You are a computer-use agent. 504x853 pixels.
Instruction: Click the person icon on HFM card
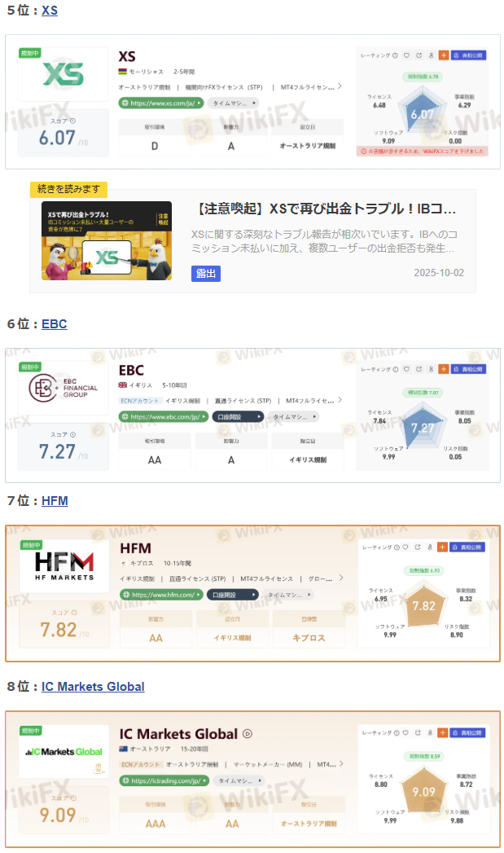click(x=430, y=547)
